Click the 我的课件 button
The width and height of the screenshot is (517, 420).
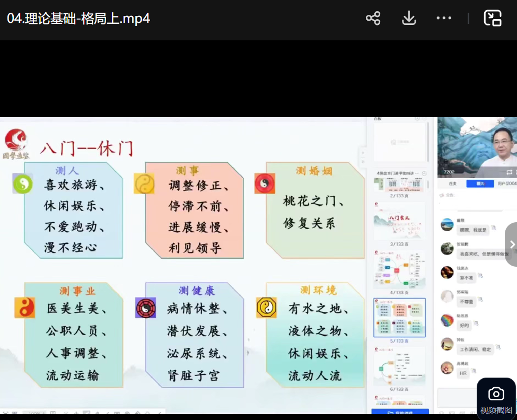(400, 412)
